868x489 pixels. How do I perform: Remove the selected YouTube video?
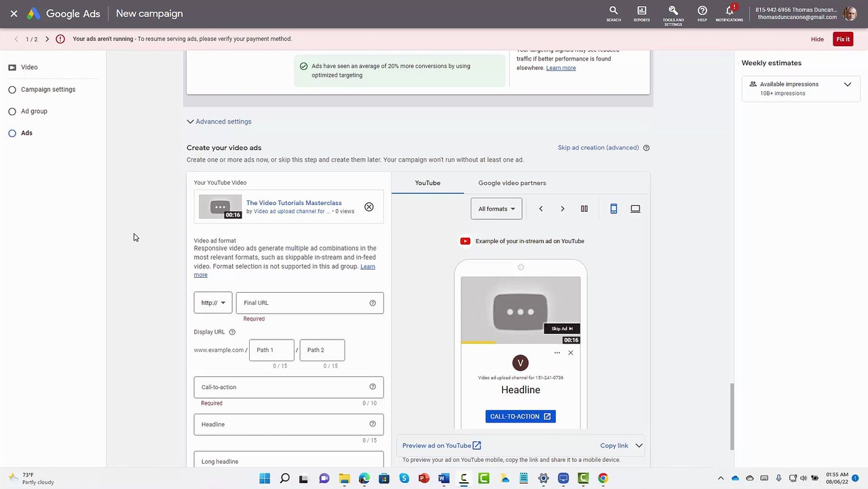369,207
